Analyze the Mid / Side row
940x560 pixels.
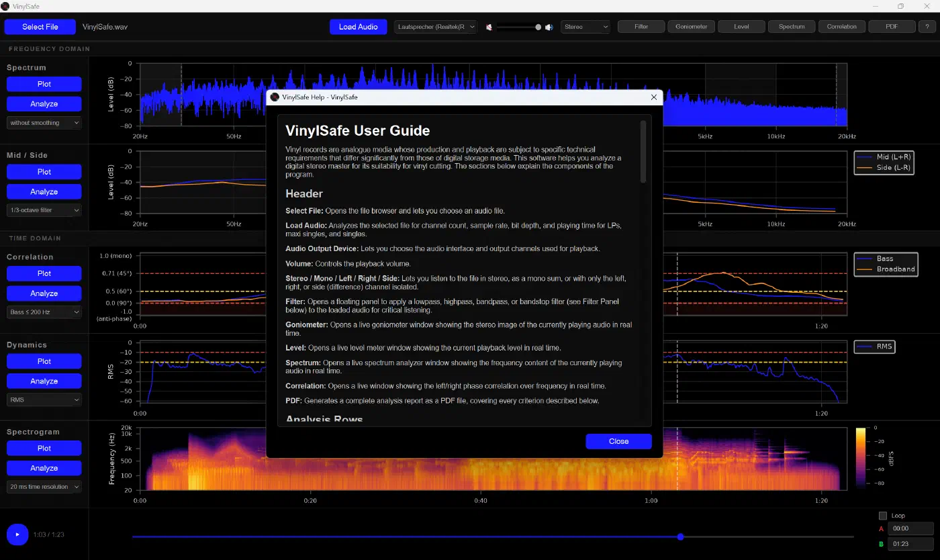[x=44, y=191]
